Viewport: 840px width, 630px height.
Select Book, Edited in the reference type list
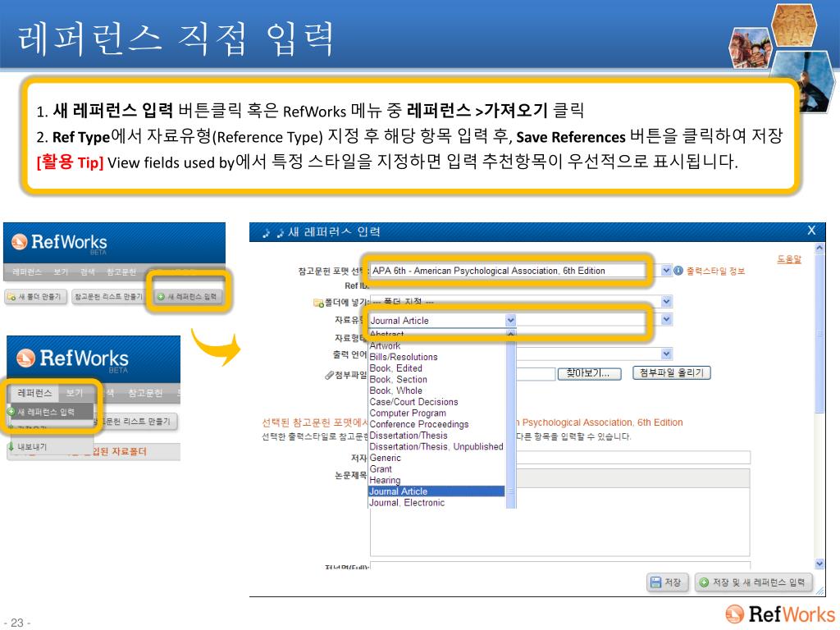[436, 368]
